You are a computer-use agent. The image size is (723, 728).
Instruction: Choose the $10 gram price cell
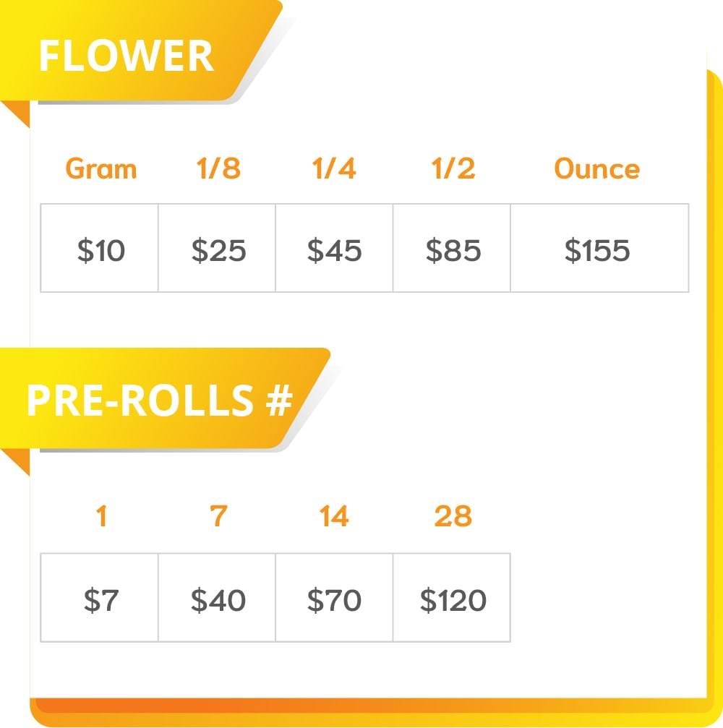(x=99, y=248)
